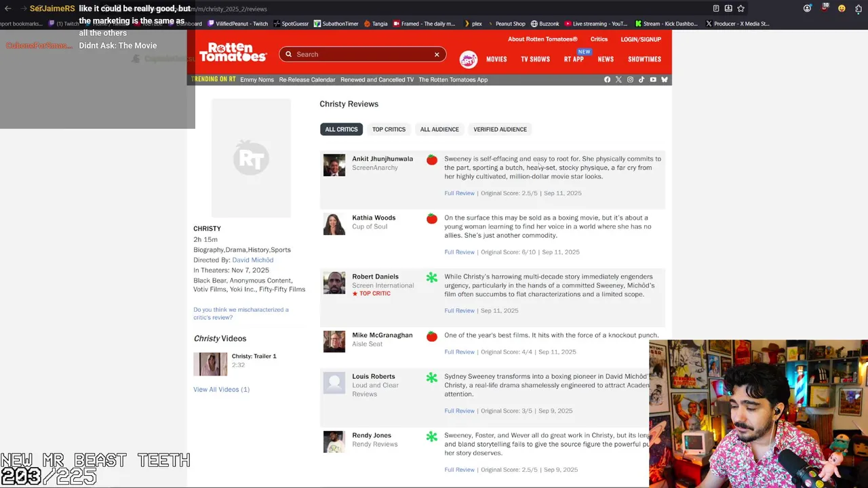The height and width of the screenshot is (488, 868).
Task: Open Full Review link for Mike McGranaghan
Action: [459, 352]
